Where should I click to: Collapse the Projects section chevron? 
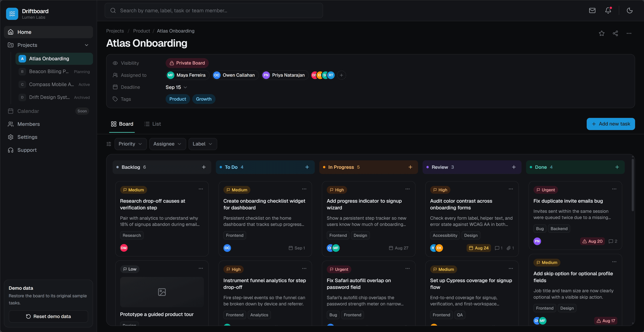[x=86, y=45]
